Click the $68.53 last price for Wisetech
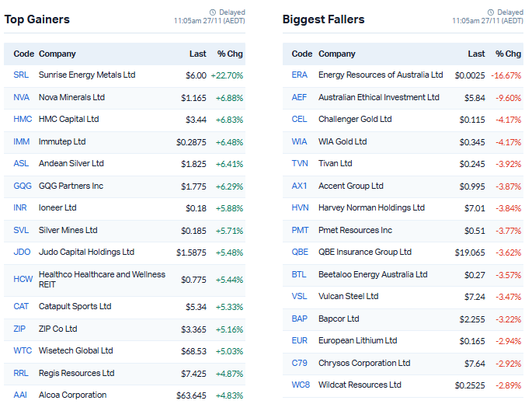The image size is (532, 404). 193,351
